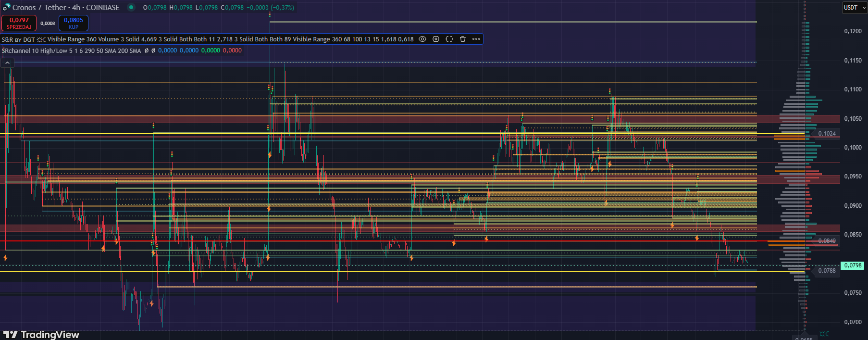Remove the S&R by DGT indicator
868x340 pixels.
[x=463, y=39]
